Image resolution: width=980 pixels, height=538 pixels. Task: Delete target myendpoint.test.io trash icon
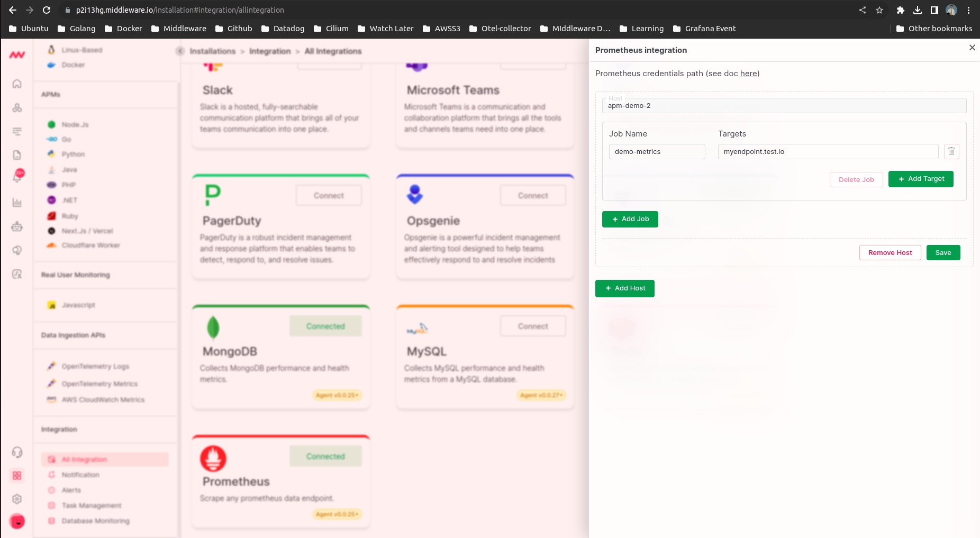click(951, 151)
